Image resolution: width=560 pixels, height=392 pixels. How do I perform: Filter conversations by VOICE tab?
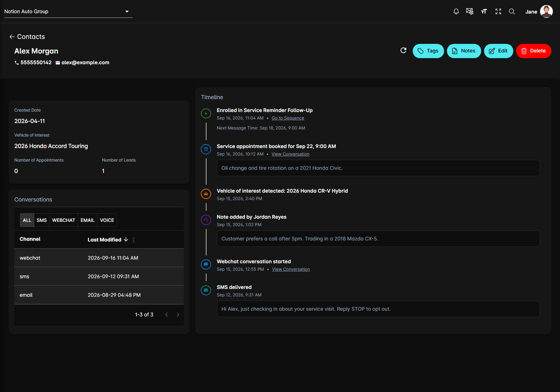coord(107,220)
